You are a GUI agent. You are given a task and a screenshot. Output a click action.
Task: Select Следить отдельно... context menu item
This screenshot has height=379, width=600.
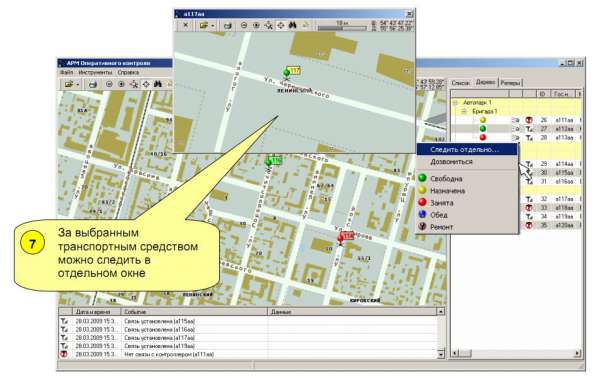[x=465, y=149]
